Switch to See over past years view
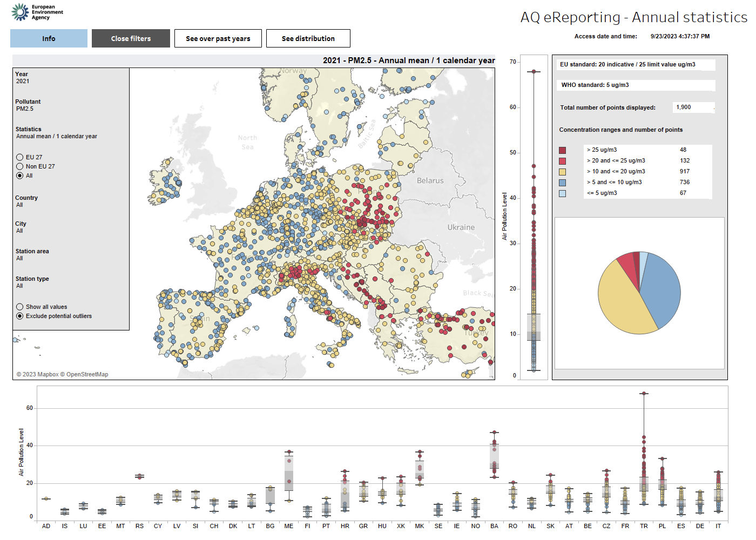 218,38
